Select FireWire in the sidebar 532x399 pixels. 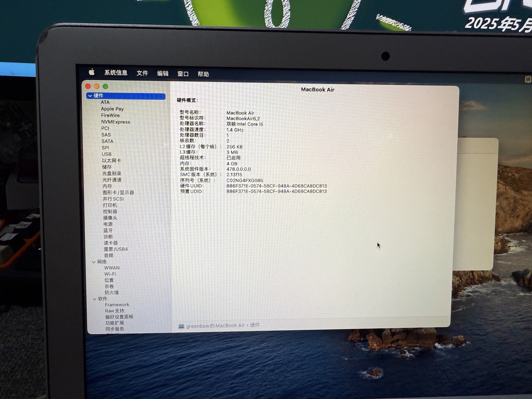point(110,115)
